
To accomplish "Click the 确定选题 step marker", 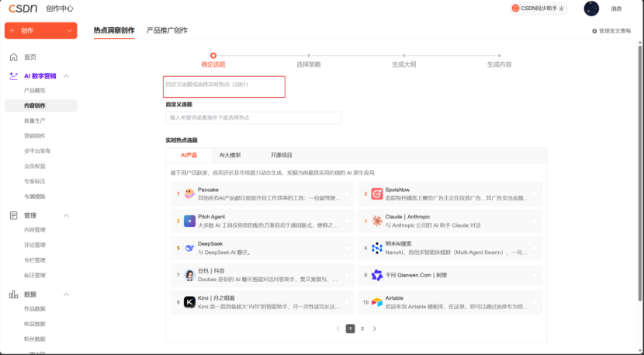I will coord(213,55).
